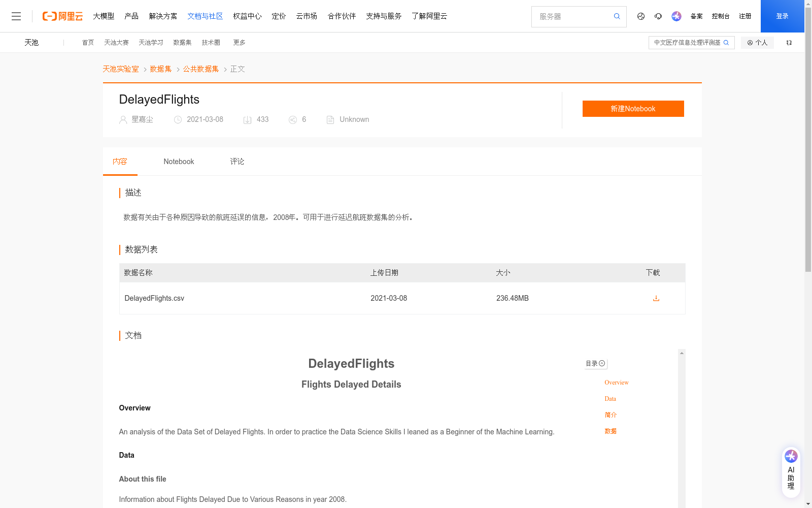Select the DelayedFlights.csv file name
The width and height of the screenshot is (812, 508).
[x=154, y=298]
